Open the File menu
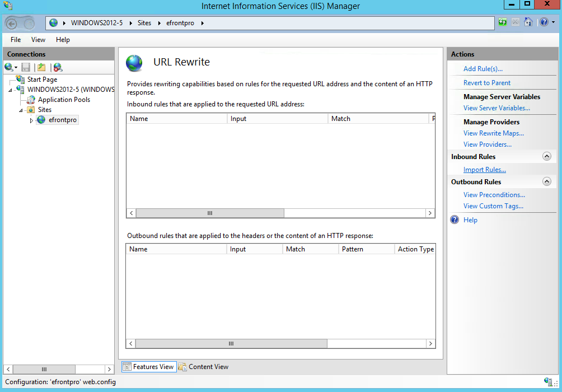The image size is (562, 392). [16, 40]
